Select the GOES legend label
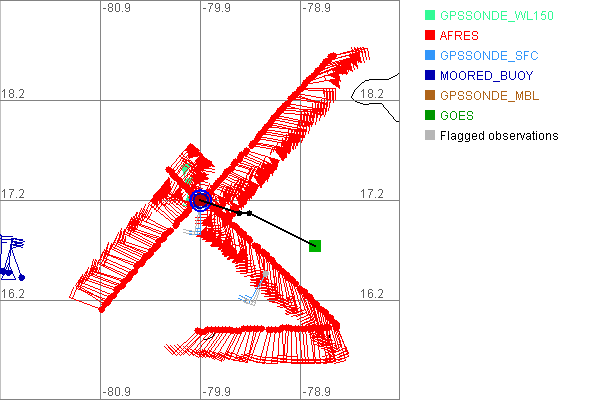 coord(457,116)
